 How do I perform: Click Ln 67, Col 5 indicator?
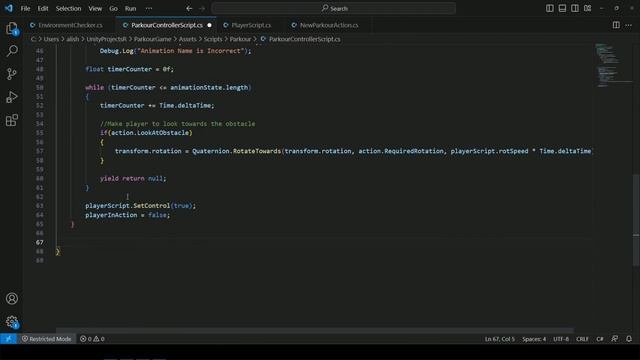(500, 339)
